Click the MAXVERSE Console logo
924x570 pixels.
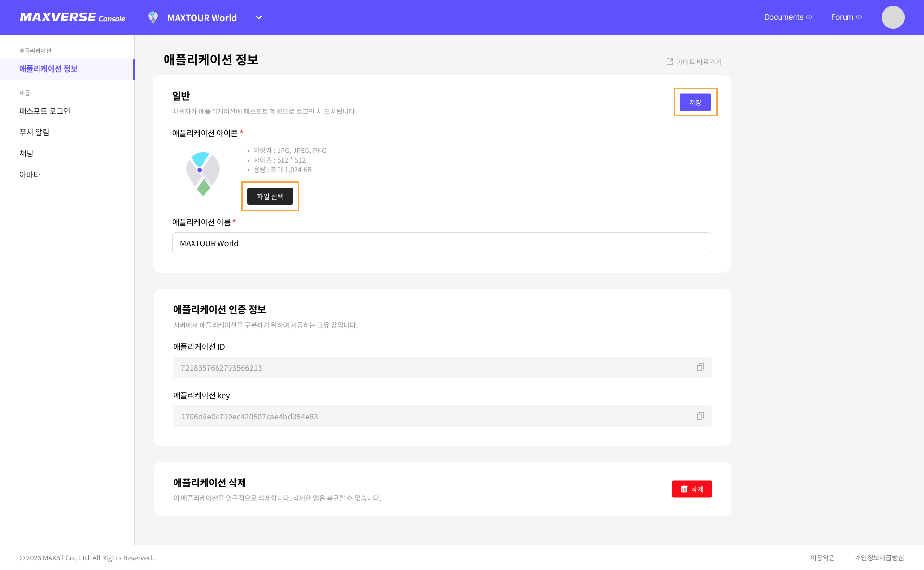click(x=72, y=17)
